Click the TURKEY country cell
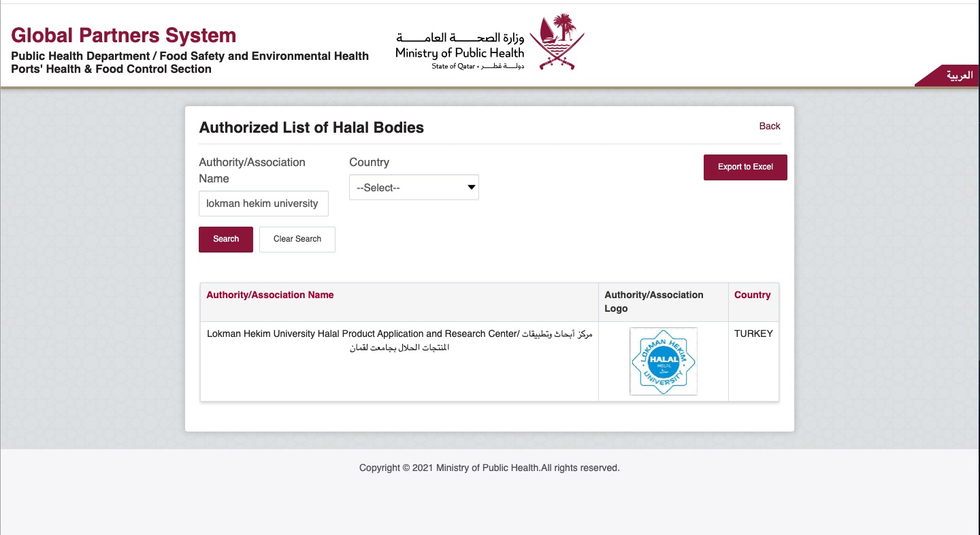Screen dimensions: 980x535 coord(753,334)
